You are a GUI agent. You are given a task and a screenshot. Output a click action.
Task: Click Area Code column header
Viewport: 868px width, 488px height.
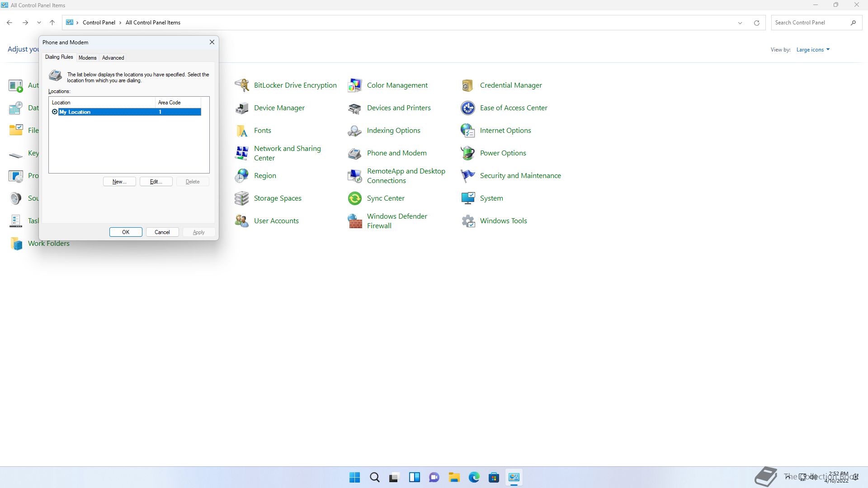point(178,103)
